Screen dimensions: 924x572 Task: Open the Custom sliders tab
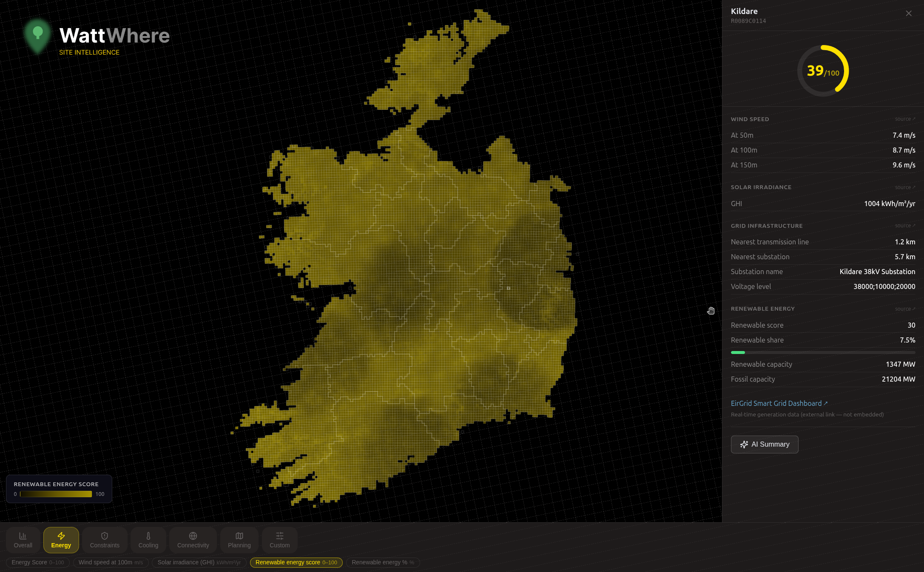click(279, 540)
